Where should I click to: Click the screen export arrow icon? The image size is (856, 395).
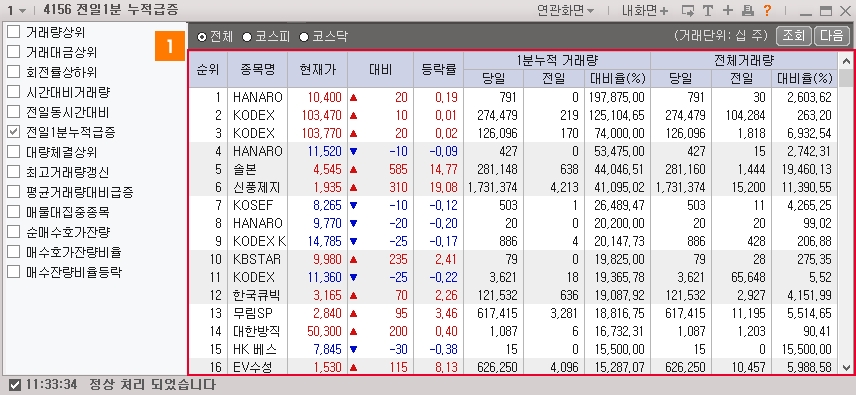point(688,10)
